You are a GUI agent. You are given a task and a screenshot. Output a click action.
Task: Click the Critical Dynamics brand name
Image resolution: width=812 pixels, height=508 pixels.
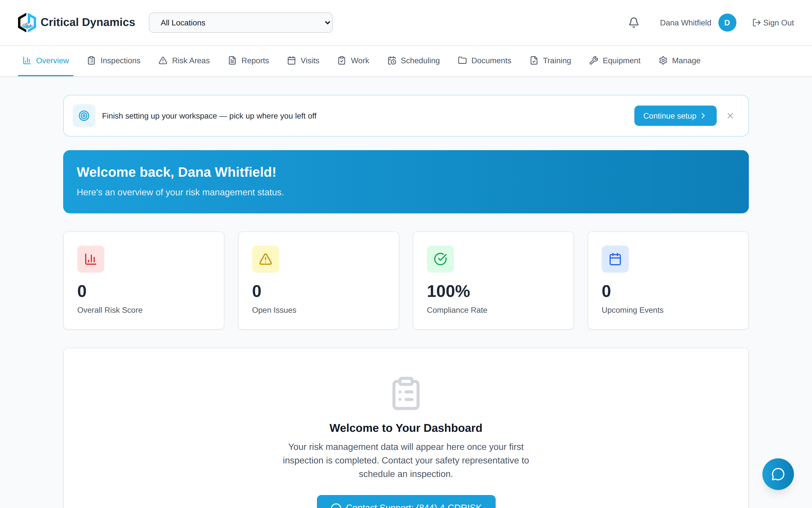click(88, 22)
